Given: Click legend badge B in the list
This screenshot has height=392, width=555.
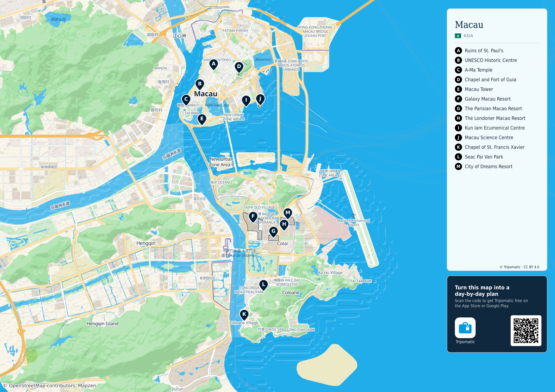Looking at the screenshot, I should 458,60.
